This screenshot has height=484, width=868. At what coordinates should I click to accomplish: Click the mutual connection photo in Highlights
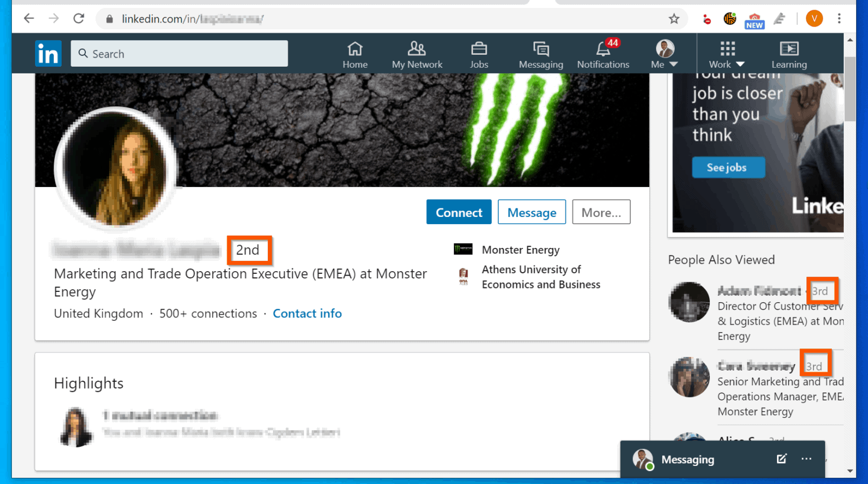76,427
